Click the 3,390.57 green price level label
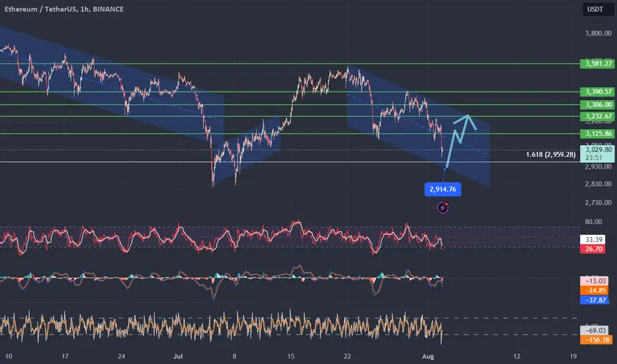This screenshot has height=364, width=617. click(597, 92)
